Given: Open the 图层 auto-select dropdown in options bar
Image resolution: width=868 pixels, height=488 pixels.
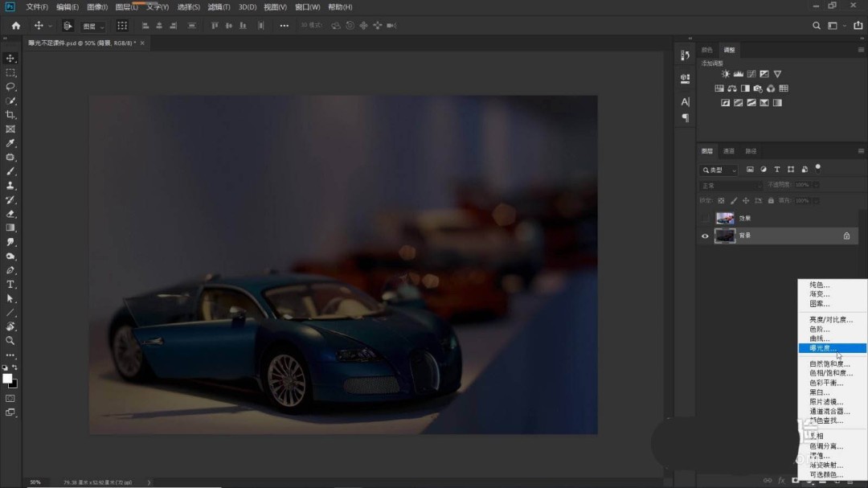Looking at the screenshot, I should coord(93,26).
